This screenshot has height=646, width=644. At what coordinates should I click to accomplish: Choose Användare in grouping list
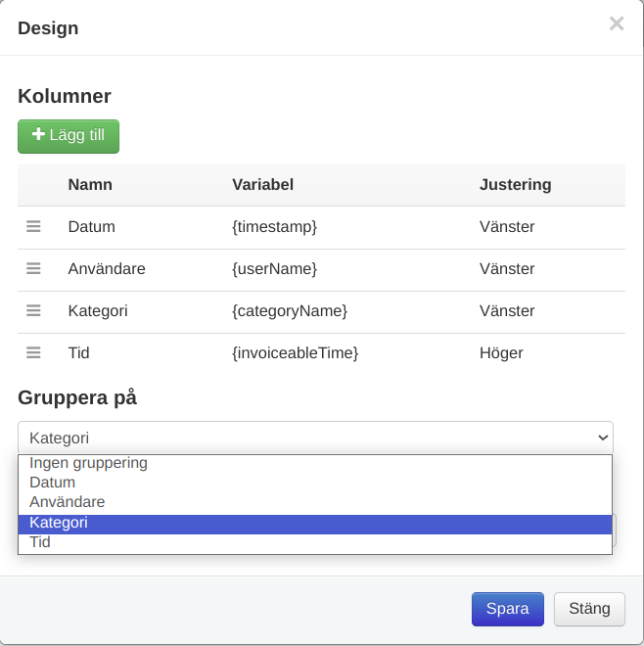(x=68, y=502)
